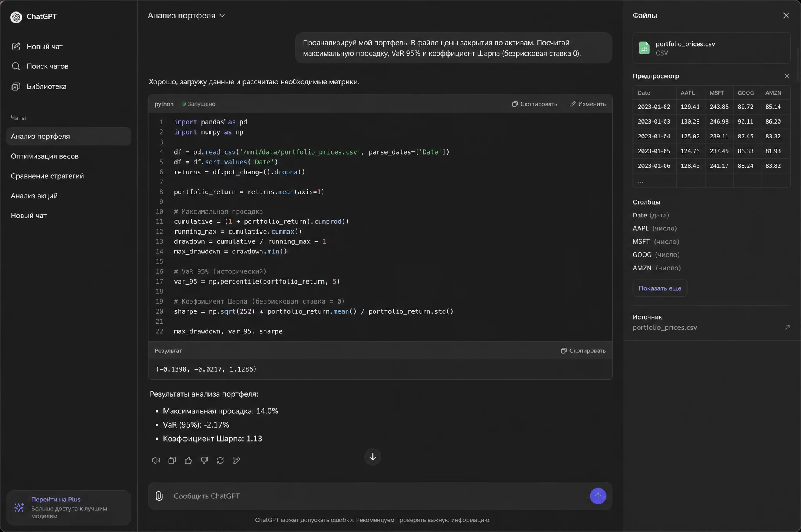801x532 pixels.
Task: Click the magnifier search icon in sidebar
Action: point(16,66)
